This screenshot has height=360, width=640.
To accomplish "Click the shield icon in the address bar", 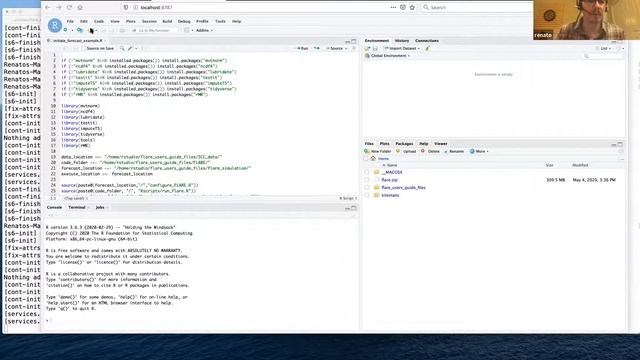I will click(x=126, y=7).
